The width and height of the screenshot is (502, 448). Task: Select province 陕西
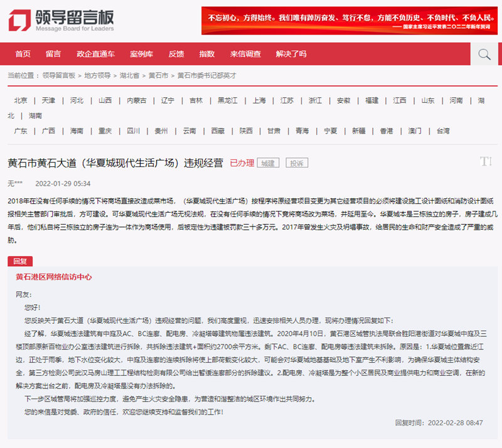[246, 131]
